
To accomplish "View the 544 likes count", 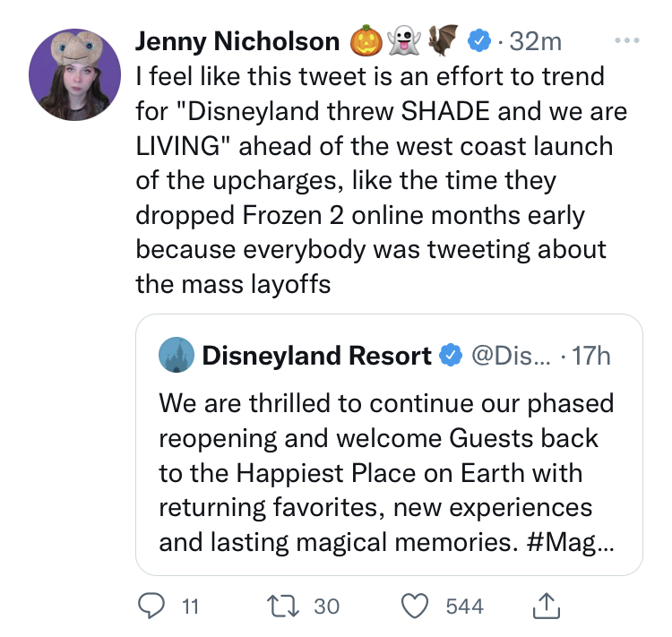I will pyautogui.click(x=464, y=607).
